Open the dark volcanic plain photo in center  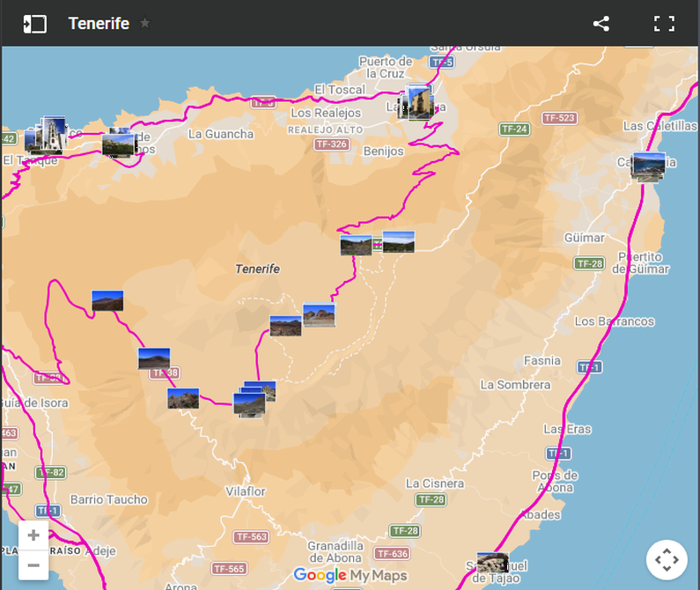tap(285, 326)
